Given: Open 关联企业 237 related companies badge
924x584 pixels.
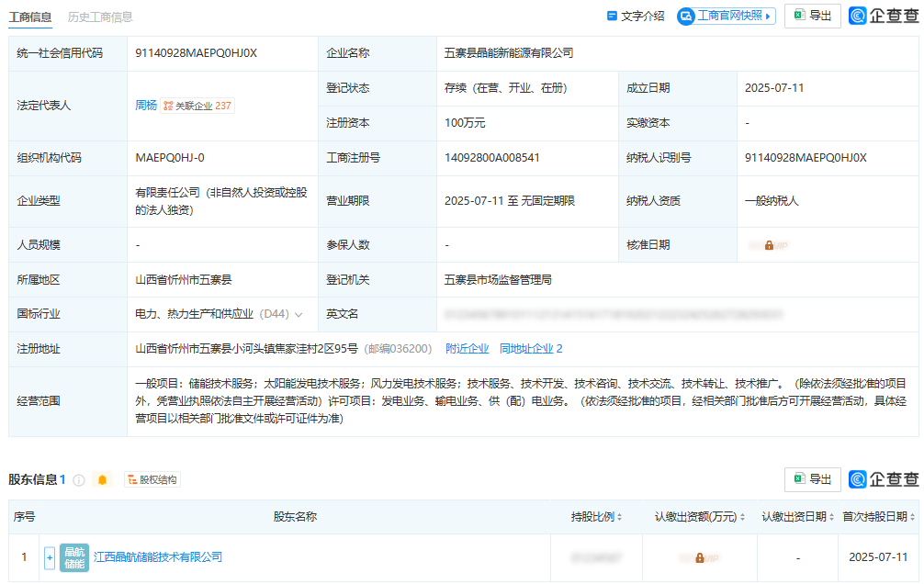Looking at the screenshot, I should tap(197, 106).
